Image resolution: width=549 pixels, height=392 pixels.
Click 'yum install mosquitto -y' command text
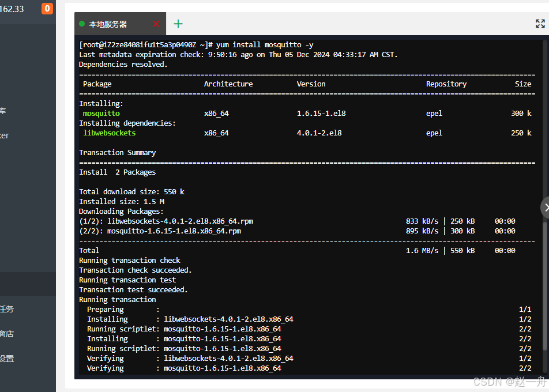265,45
